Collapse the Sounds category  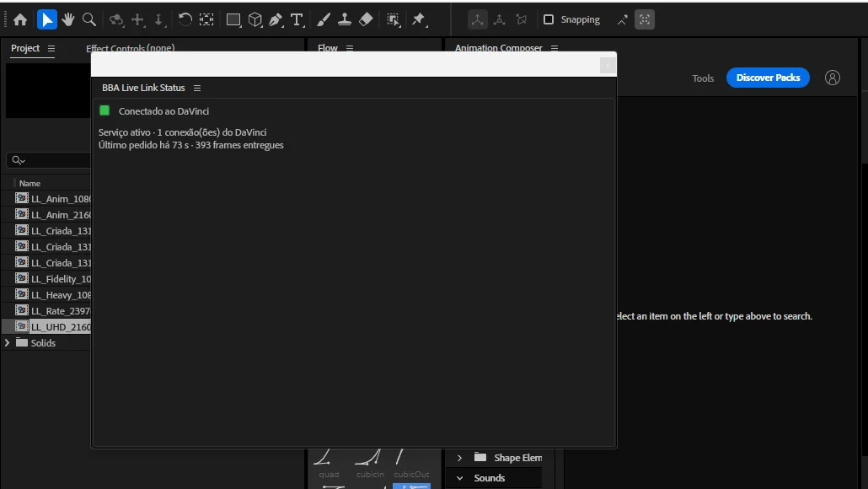(x=459, y=478)
